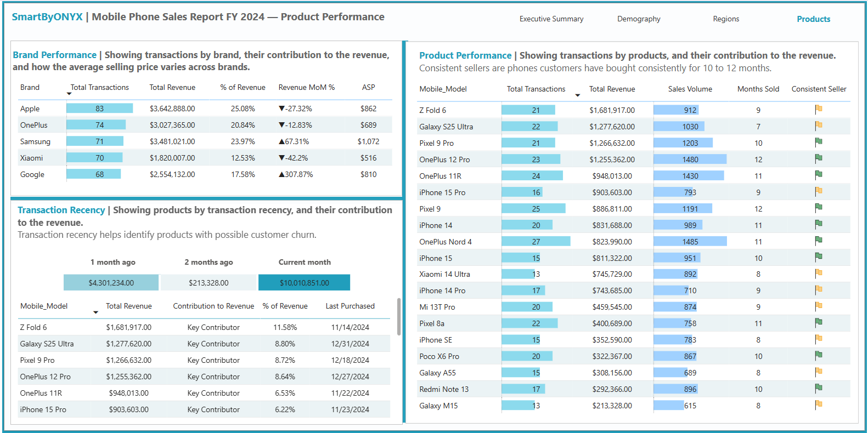Viewport: 868px width, 433px height.
Task: Toggle sort arrow beside Product Total Transactions
Action: (577, 95)
